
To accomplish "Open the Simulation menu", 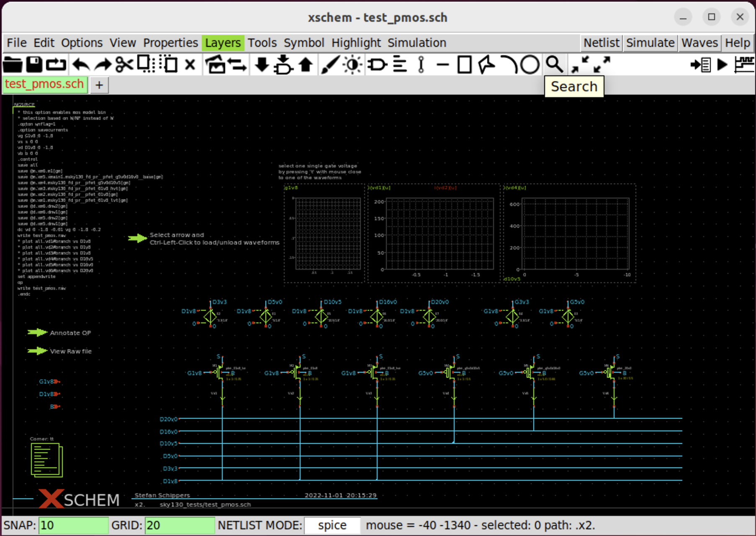I will [417, 43].
